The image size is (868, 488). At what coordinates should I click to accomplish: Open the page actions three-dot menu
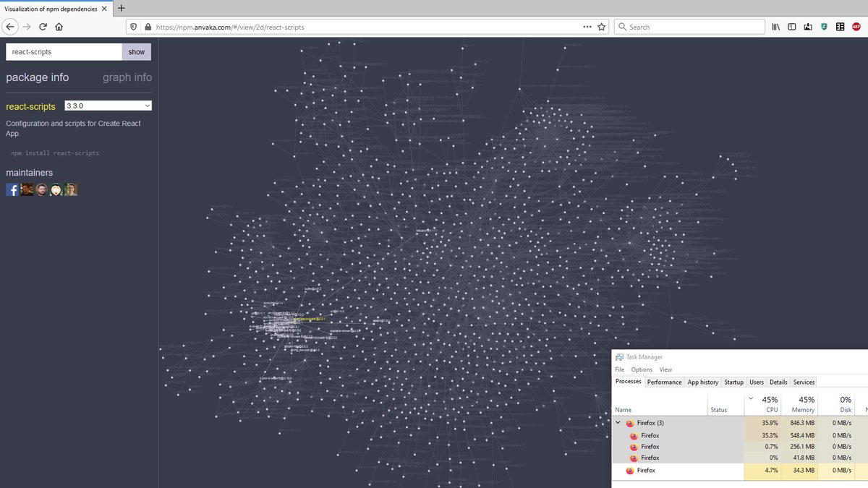click(587, 27)
